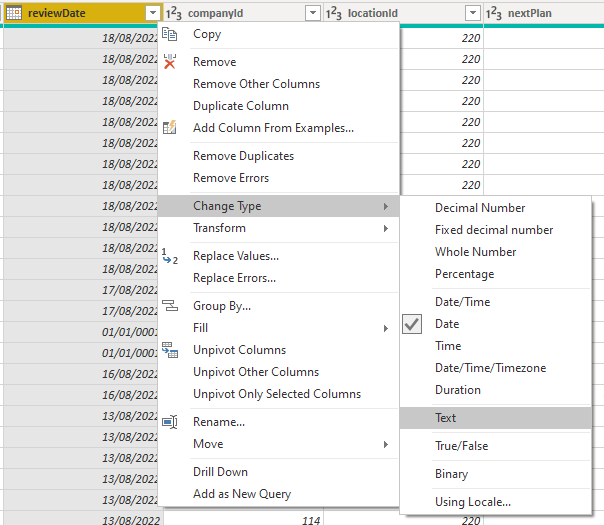This screenshot has width=604, height=525.
Task: Change type to Fixed decimal number
Action: 495,230
